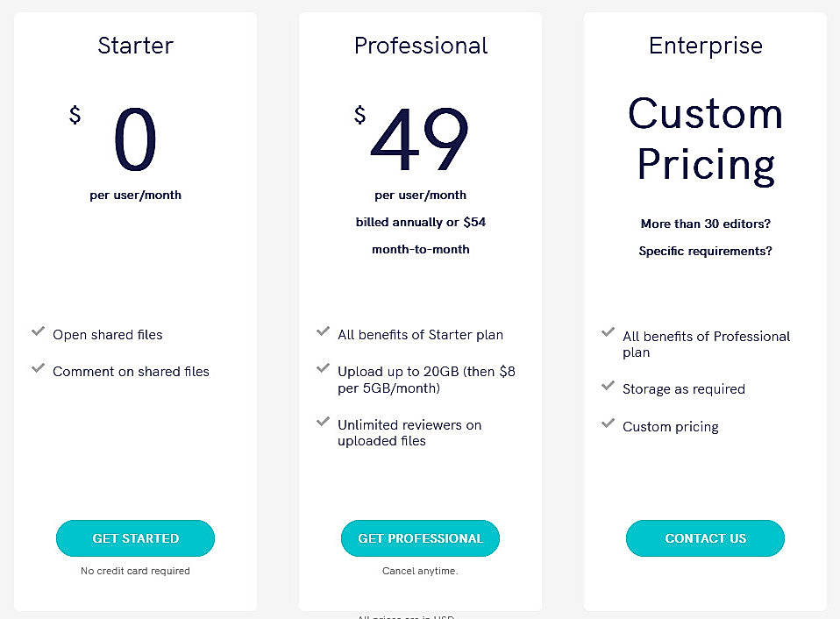
Task: Click the checkmark beside Unlimited reviewers feature
Action: pos(324,422)
